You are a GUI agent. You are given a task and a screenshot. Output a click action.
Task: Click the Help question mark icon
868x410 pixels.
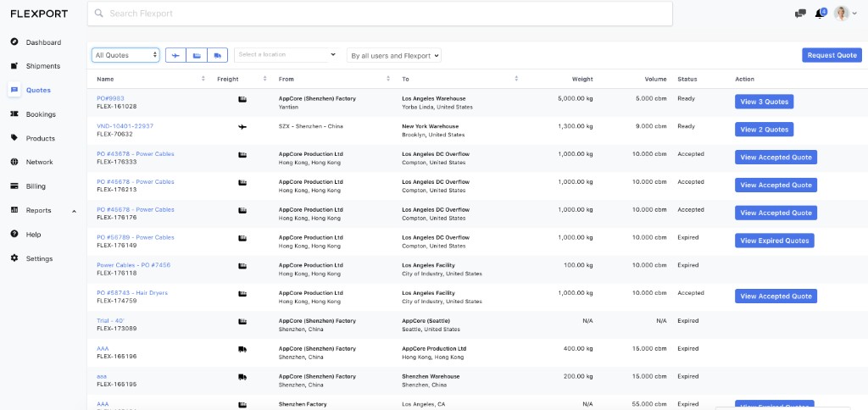pyautogui.click(x=14, y=234)
